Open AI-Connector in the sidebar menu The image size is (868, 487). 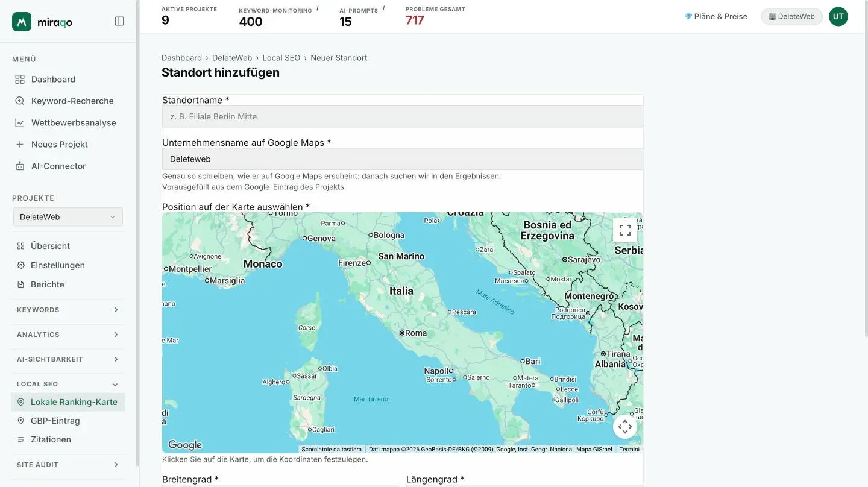click(x=68, y=166)
